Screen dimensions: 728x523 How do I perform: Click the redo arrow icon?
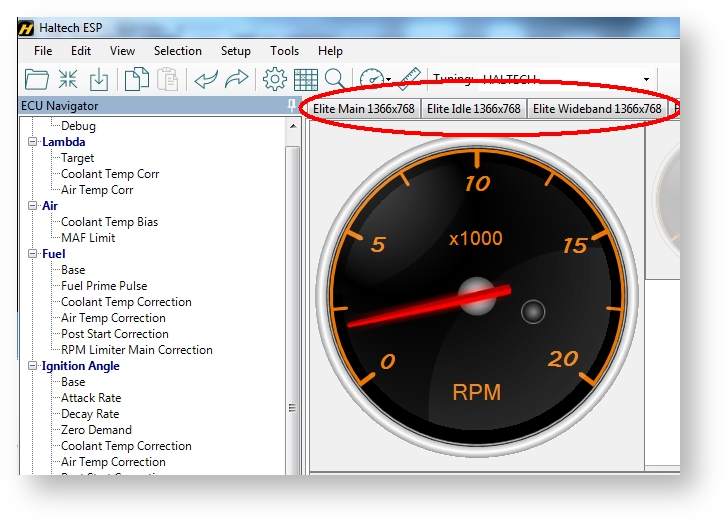point(236,79)
